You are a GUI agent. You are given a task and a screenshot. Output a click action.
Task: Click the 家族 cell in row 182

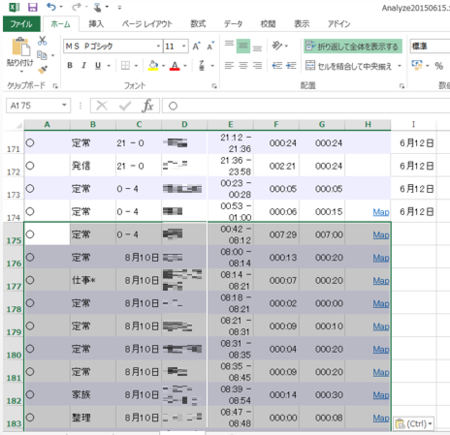coord(93,395)
